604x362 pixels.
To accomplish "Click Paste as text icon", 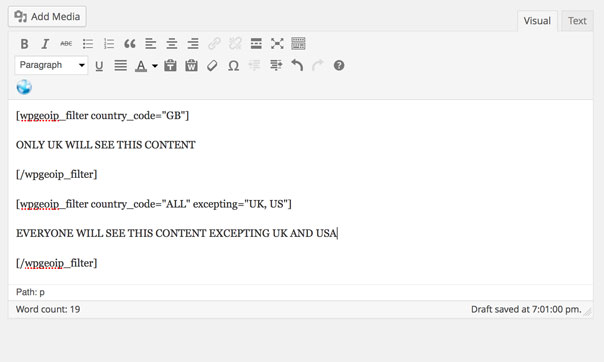I will tap(170, 66).
